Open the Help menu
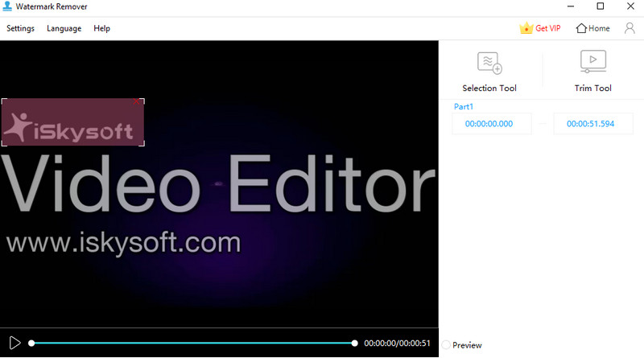This screenshot has width=644, height=358. point(102,28)
